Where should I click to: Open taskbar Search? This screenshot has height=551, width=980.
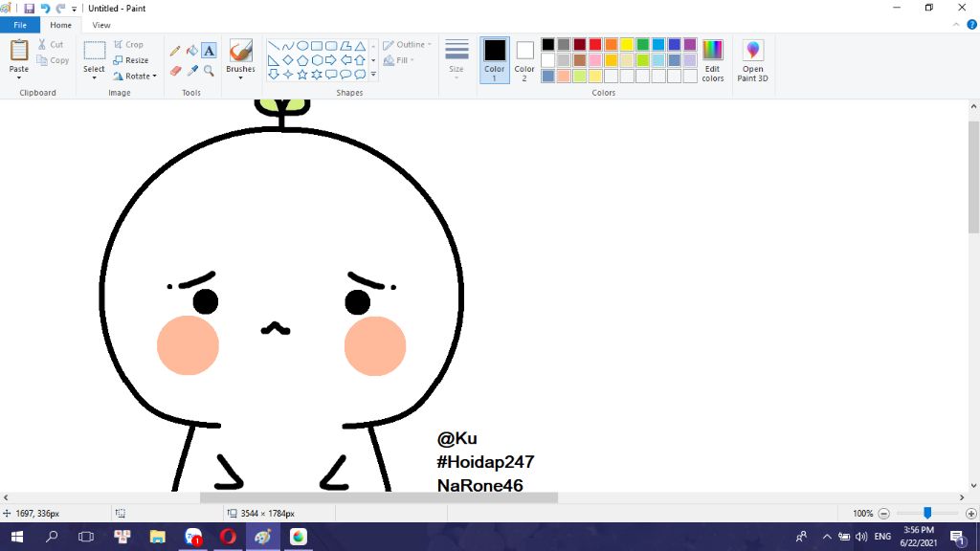(x=52, y=537)
